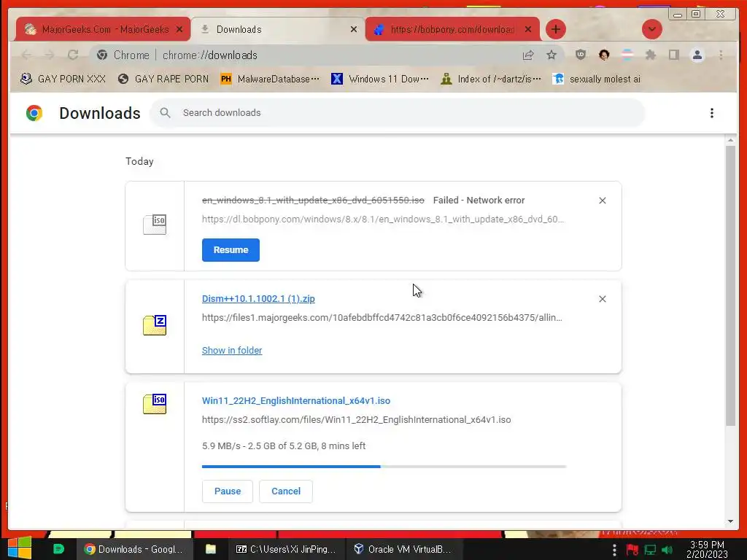The width and height of the screenshot is (747, 560).
Task: Open the MalwareDatabase bookmark
Action: 270,79
